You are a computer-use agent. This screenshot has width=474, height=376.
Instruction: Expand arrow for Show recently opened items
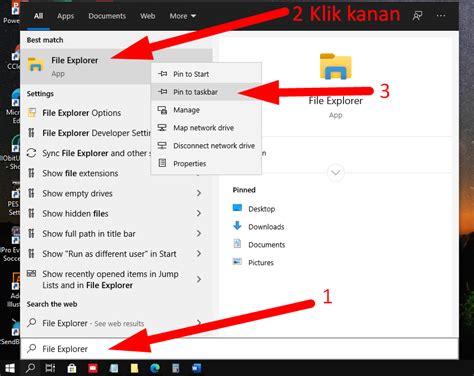[199, 279]
